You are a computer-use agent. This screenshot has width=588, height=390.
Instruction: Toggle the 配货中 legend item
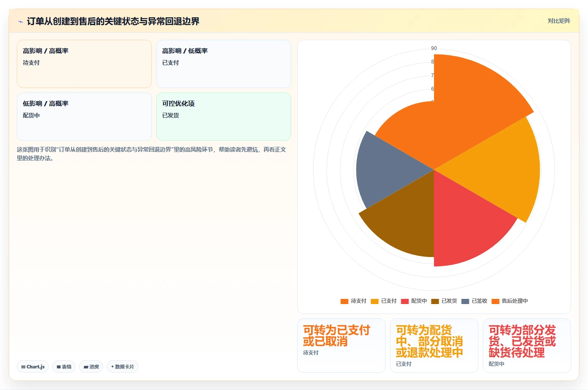pyautogui.click(x=414, y=301)
